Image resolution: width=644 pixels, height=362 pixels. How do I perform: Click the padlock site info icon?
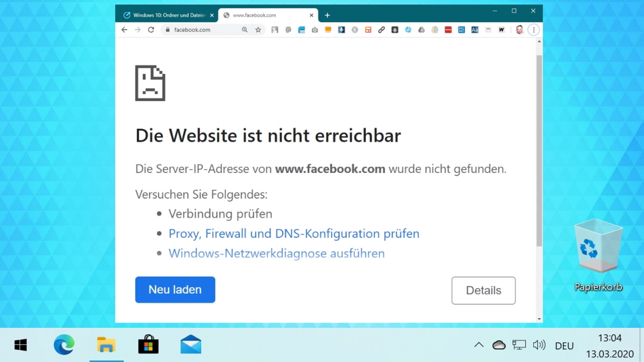[167, 30]
